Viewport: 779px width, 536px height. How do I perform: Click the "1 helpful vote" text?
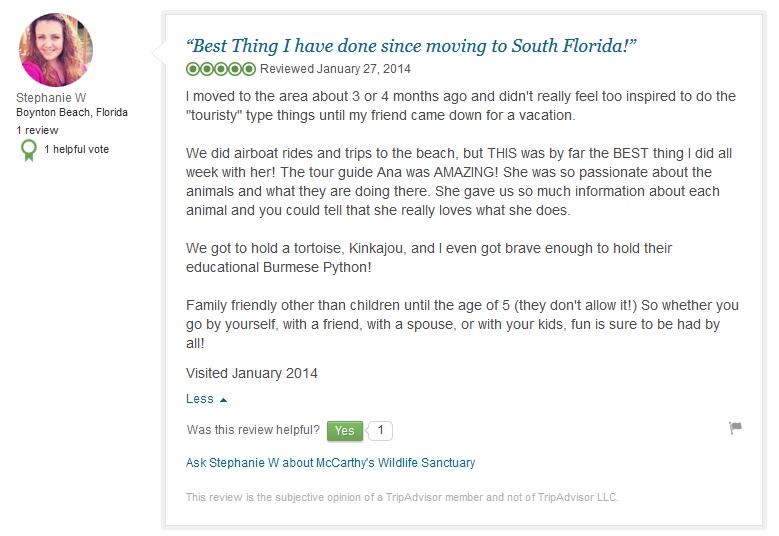click(76, 149)
